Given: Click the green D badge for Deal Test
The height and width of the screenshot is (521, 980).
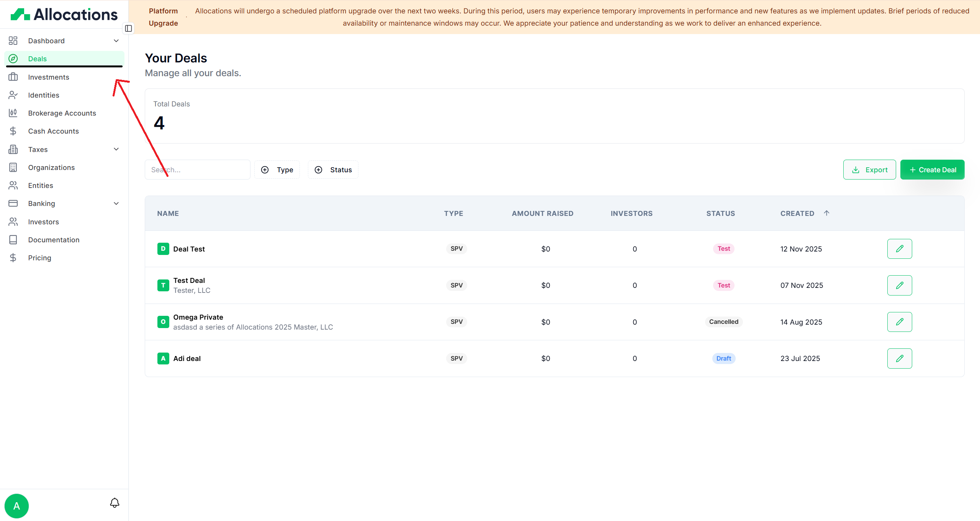Looking at the screenshot, I should click(x=163, y=249).
